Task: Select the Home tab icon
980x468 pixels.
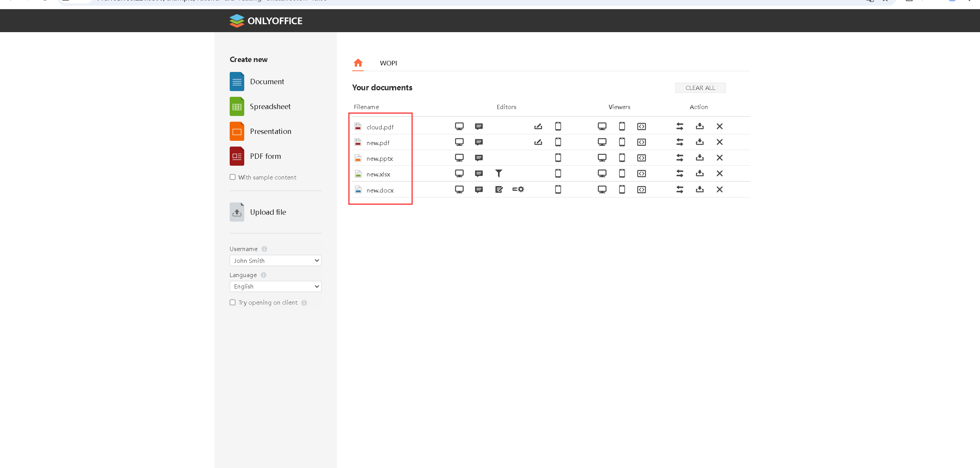Action: tap(358, 63)
